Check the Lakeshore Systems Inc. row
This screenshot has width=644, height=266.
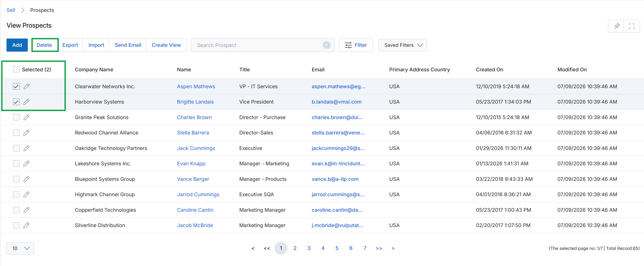click(16, 164)
